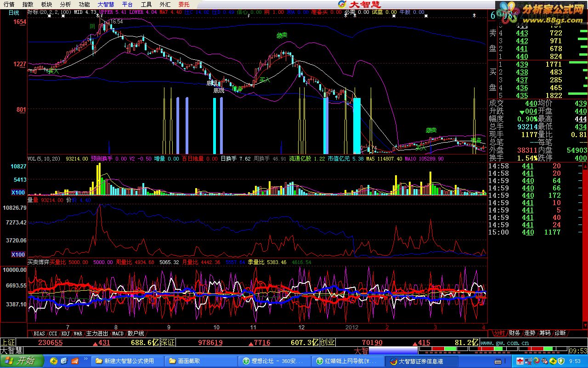588x368 pixels.
Task: Open the 红蜻蜓上网导航 taskbar window
Action: pyautogui.click(x=349, y=361)
